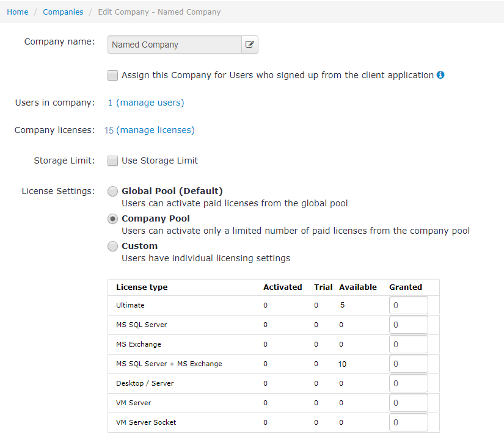The height and width of the screenshot is (440, 504).
Task: Click the License type column header
Action: click(142, 287)
